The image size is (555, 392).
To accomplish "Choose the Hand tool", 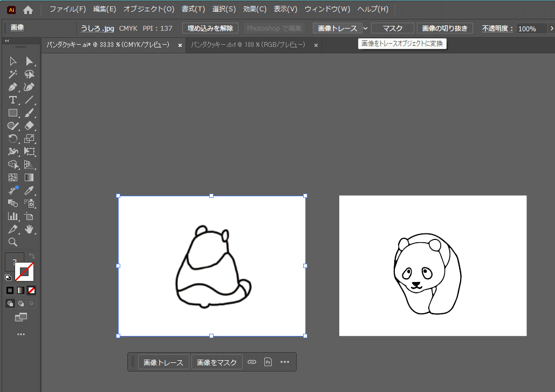I will [29, 229].
